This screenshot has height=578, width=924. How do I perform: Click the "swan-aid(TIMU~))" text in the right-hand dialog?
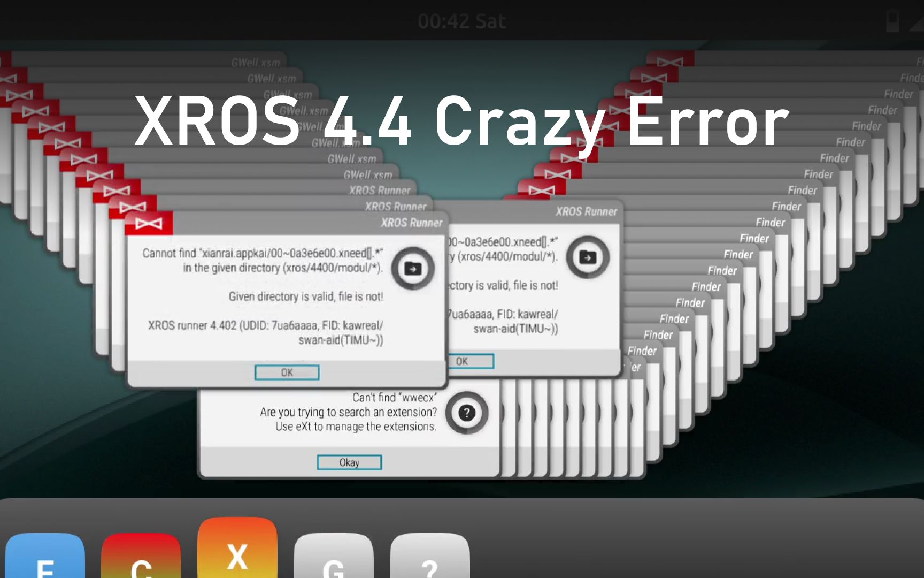point(515,329)
